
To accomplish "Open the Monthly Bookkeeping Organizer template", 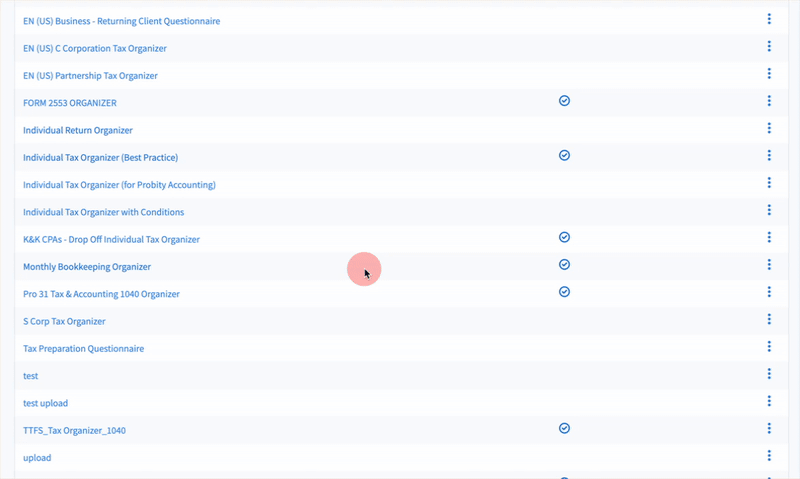I will coord(86,267).
